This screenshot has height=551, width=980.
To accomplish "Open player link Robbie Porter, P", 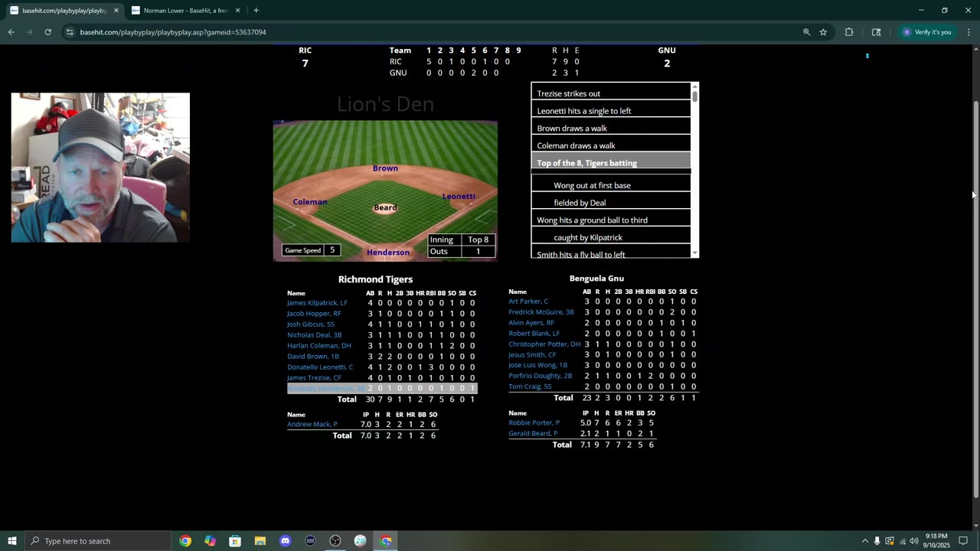I will pos(534,422).
